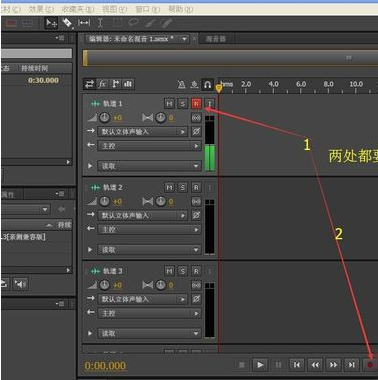Arm Track 3 for recording
The width and height of the screenshot is (378, 380).
(x=196, y=271)
